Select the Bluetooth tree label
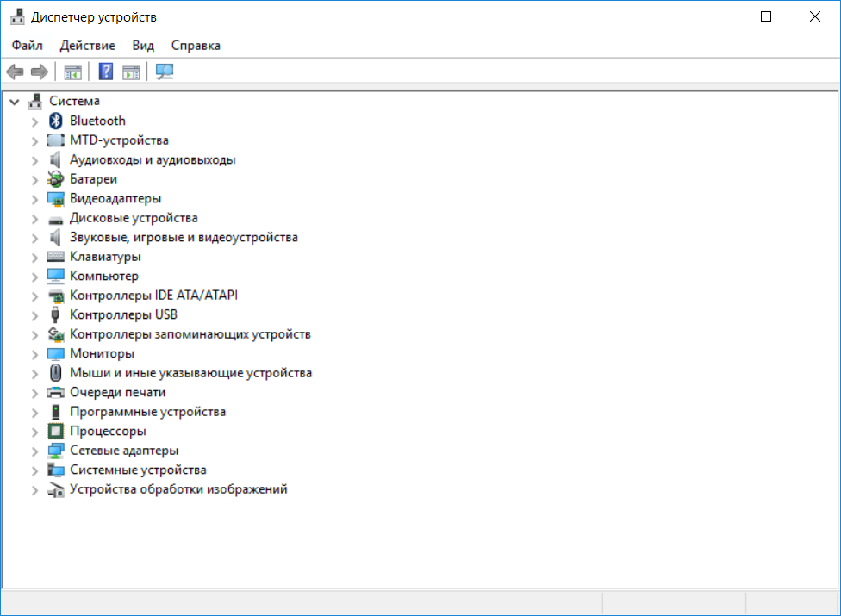Image resolution: width=841 pixels, height=616 pixels. 97,121
